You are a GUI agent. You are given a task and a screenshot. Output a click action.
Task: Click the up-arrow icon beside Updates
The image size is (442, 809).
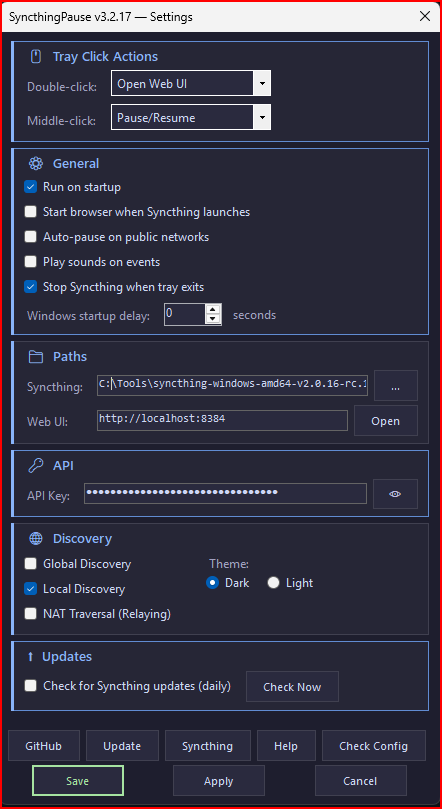pyautogui.click(x=30, y=656)
